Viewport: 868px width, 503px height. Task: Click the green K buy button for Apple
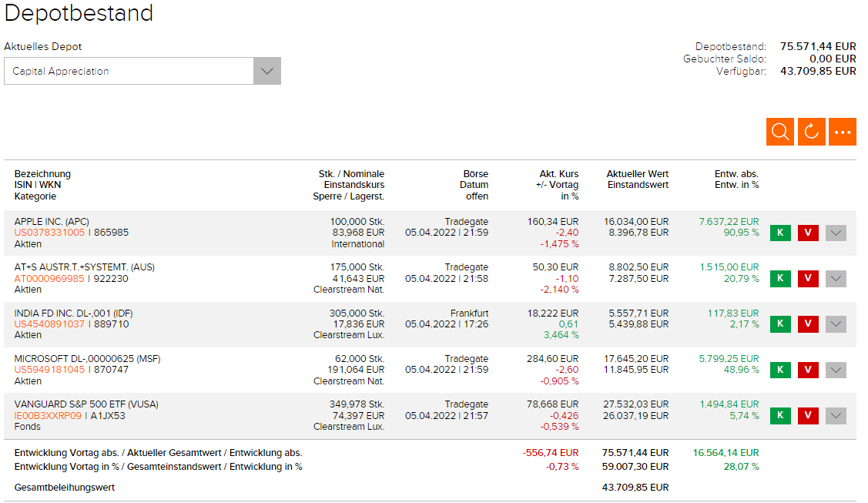(x=780, y=233)
